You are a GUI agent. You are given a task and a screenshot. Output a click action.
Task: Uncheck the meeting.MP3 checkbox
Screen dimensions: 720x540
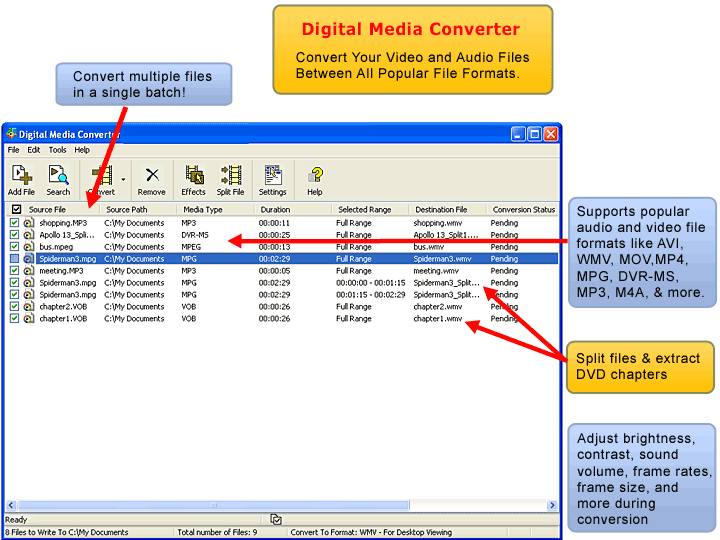pos(14,270)
